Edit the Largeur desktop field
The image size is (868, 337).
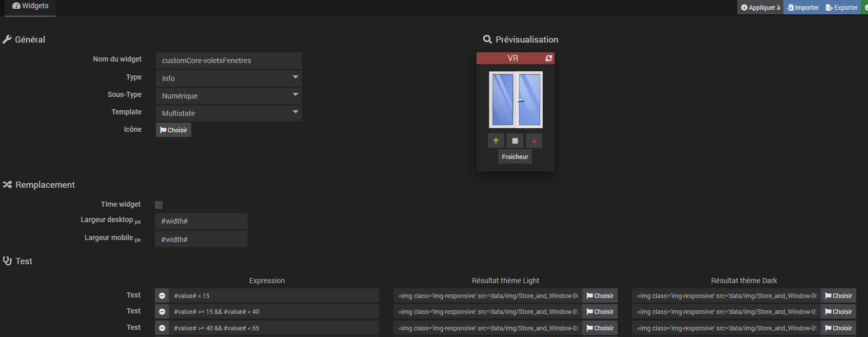coord(201,221)
